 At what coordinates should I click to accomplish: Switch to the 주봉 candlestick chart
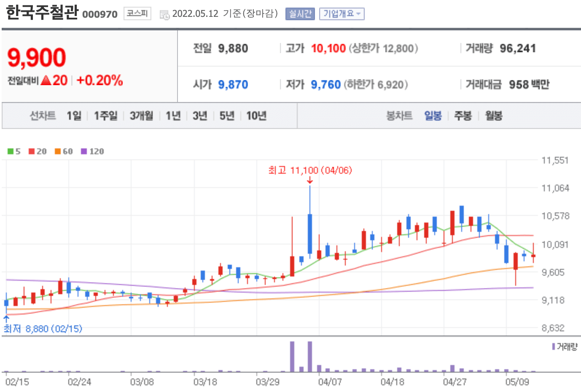click(463, 115)
